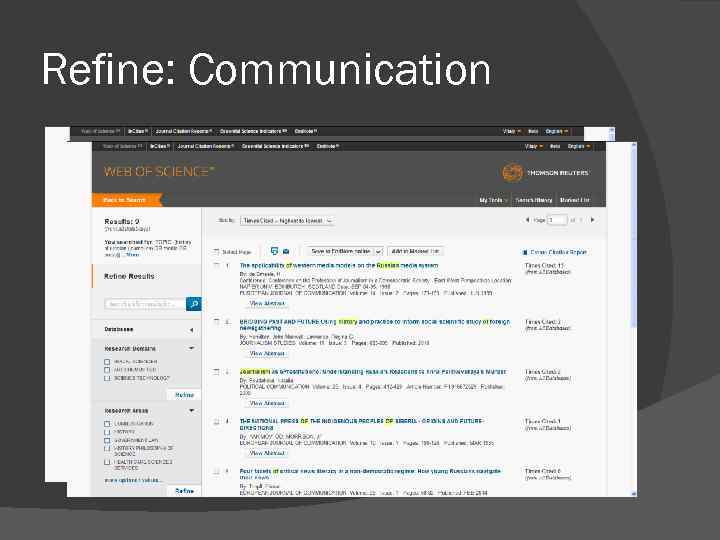The image size is (720, 540).
Task: Click Refine button under Research Areas
Action: [184, 491]
